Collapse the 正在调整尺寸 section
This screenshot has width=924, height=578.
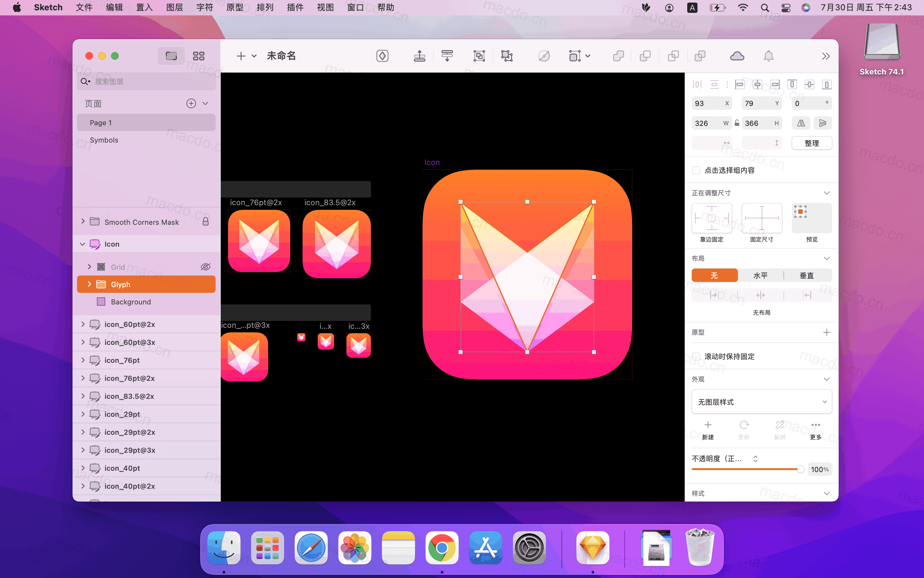click(827, 193)
